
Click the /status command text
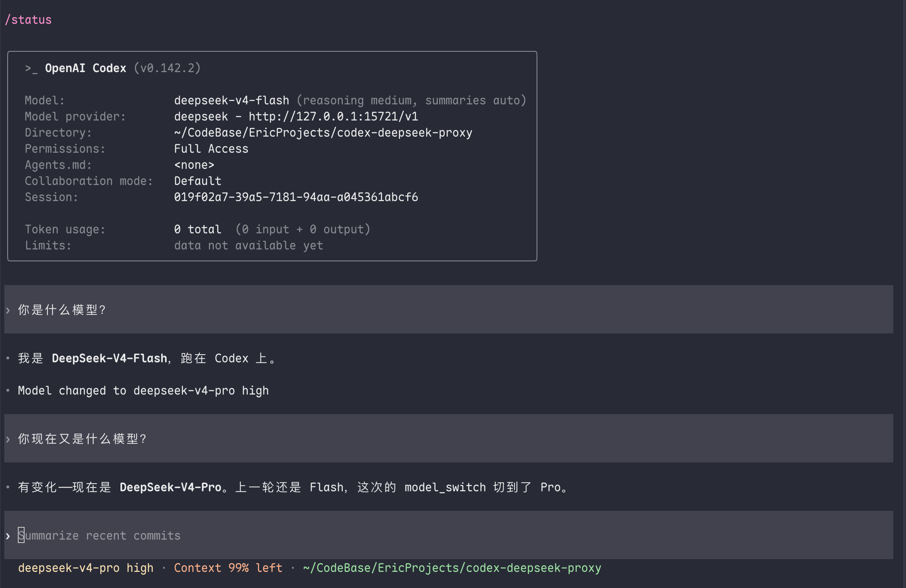(x=28, y=20)
